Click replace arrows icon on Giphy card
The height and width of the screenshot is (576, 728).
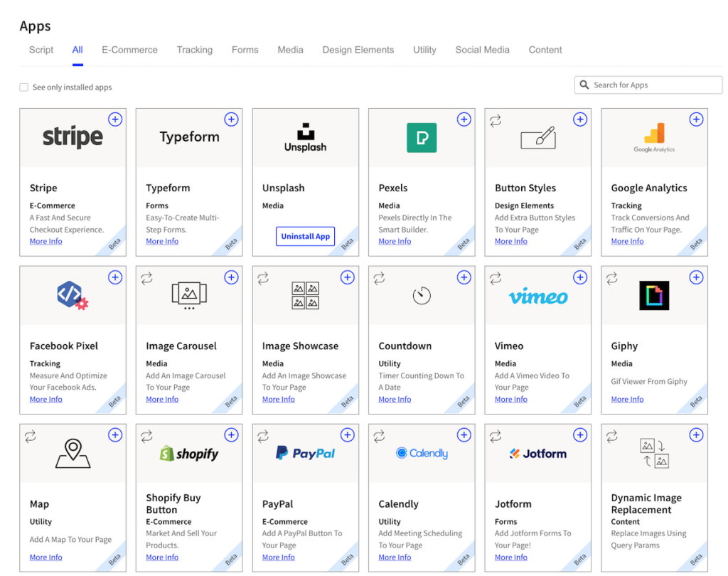click(612, 278)
